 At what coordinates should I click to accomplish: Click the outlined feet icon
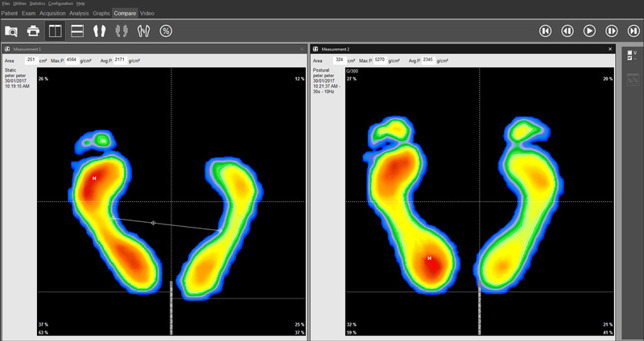[144, 31]
